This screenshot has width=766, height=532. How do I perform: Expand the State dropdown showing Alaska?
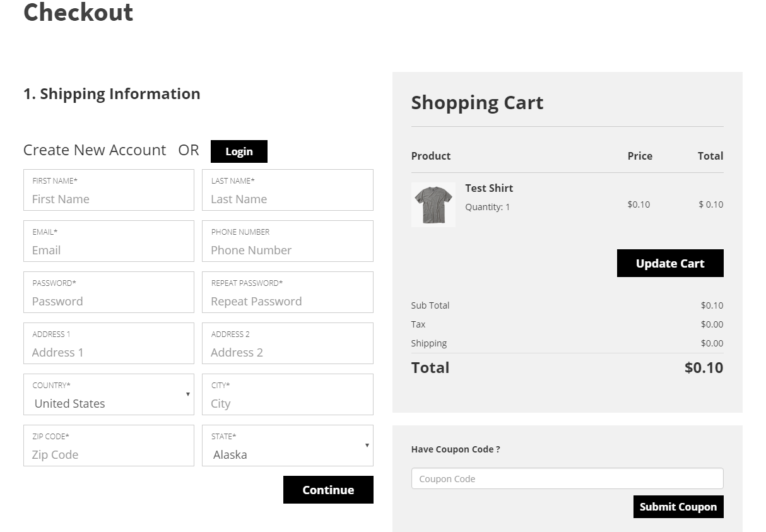coord(287,446)
